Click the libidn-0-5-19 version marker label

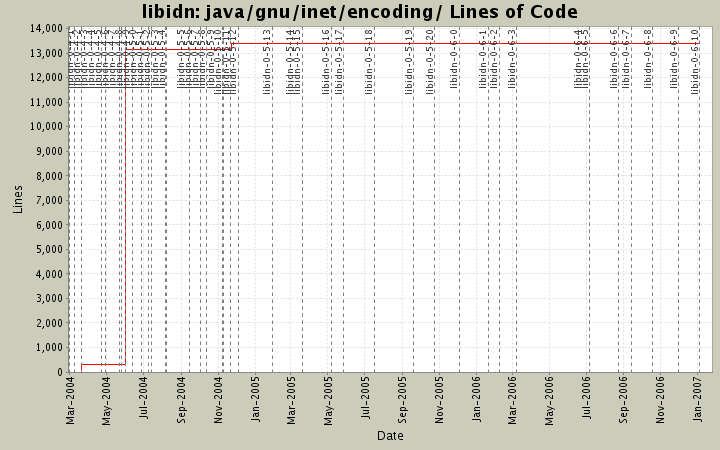point(410,62)
